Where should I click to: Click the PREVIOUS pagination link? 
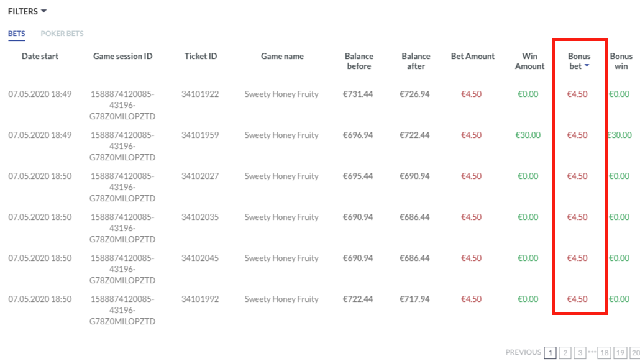[x=523, y=353]
